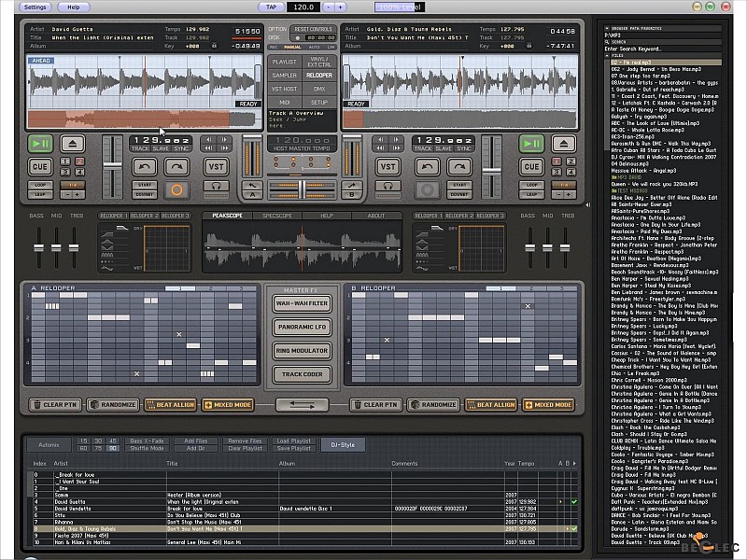Open the Help menu at the top
747x560 pixels.
coord(73,7)
